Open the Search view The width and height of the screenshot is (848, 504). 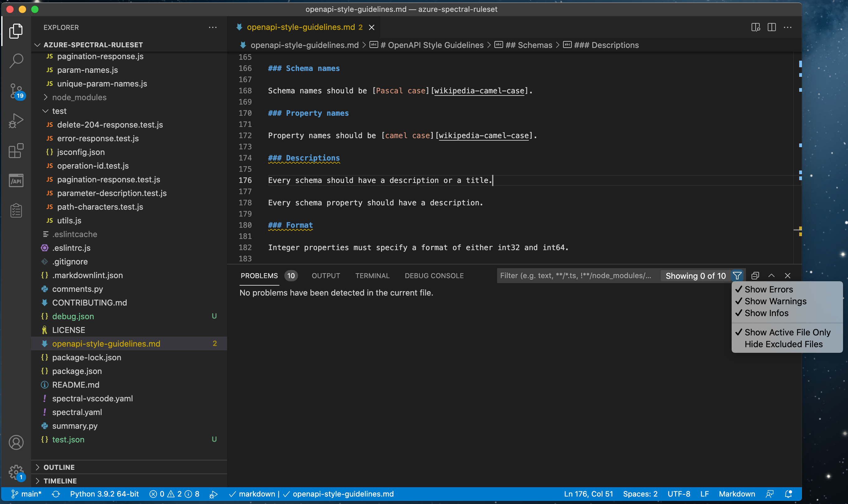pyautogui.click(x=16, y=61)
